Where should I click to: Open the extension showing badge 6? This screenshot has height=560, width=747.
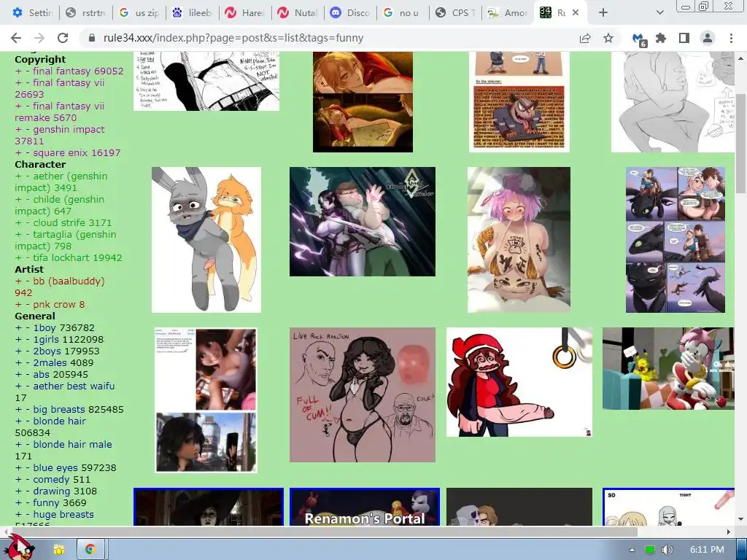coord(638,39)
